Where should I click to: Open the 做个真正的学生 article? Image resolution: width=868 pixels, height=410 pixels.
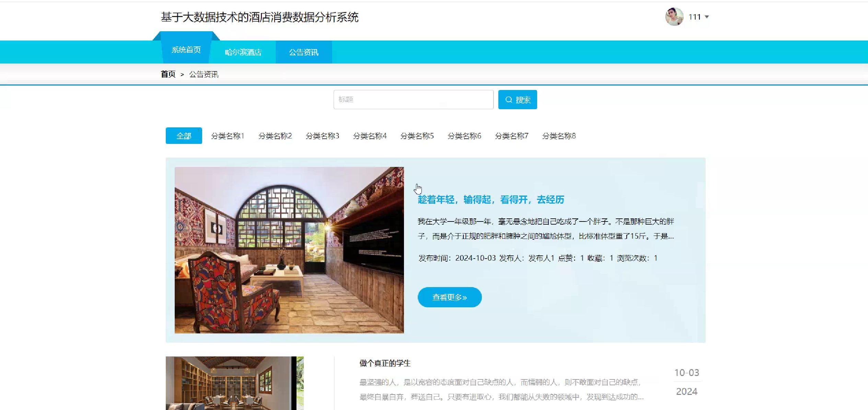pos(385,363)
